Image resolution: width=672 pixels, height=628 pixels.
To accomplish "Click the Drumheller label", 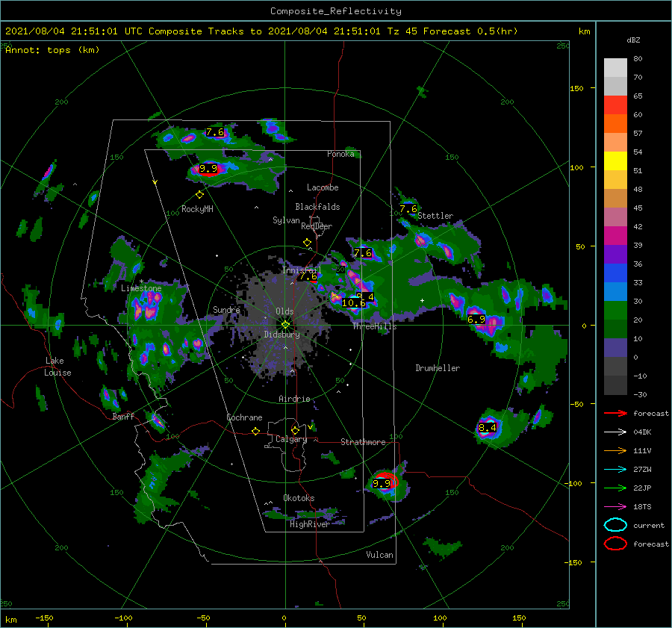I will point(438,368).
